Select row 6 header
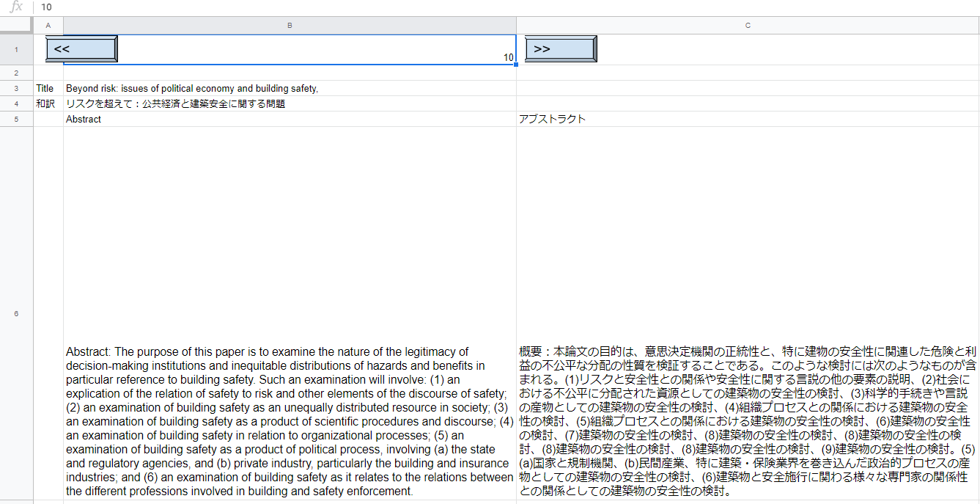Screen dimensions: 980x504 click(x=15, y=313)
